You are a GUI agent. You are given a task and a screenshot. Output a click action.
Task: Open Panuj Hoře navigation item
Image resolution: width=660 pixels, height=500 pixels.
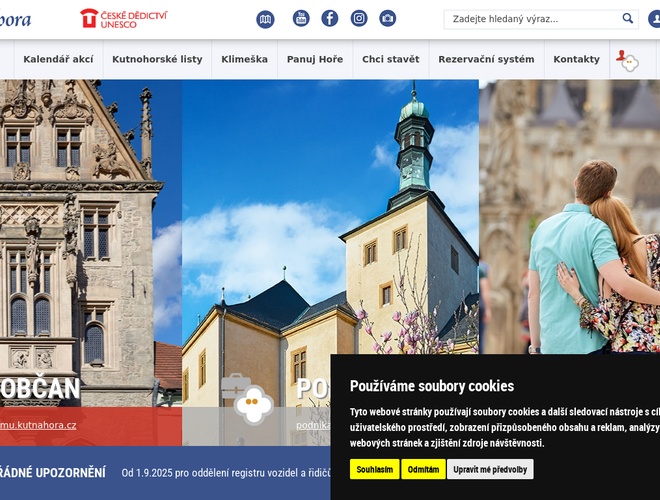tap(315, 60)
